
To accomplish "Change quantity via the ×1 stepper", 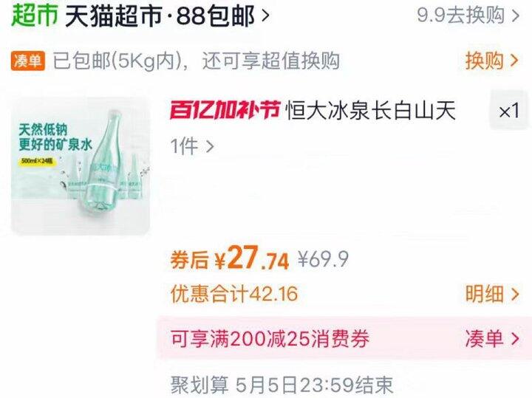I will point(509,111).
